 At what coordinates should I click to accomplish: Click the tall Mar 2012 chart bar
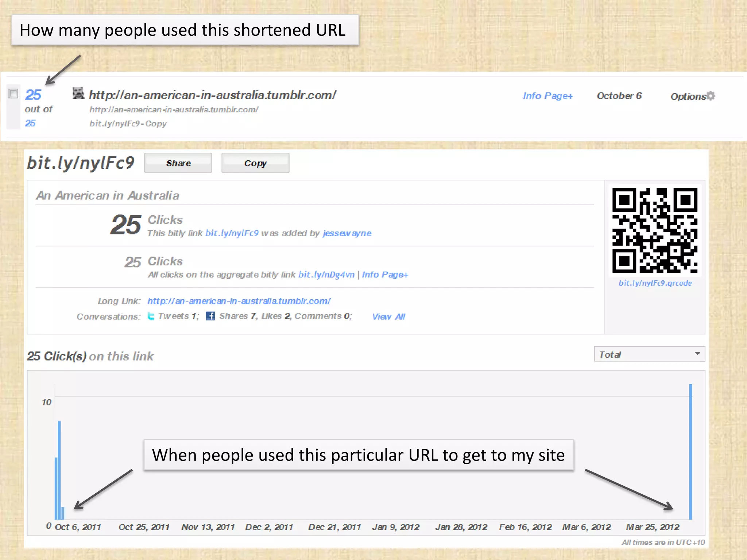[x=690, y=452]
